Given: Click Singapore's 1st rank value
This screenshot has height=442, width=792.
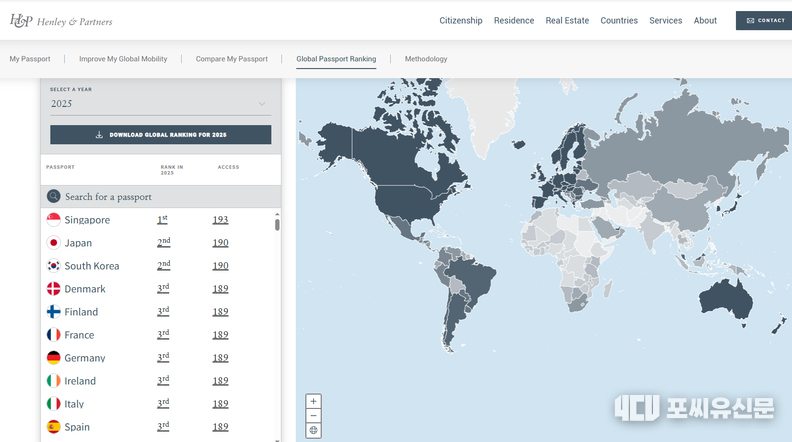Looking at the screenshot, I should tap(162, 220).
